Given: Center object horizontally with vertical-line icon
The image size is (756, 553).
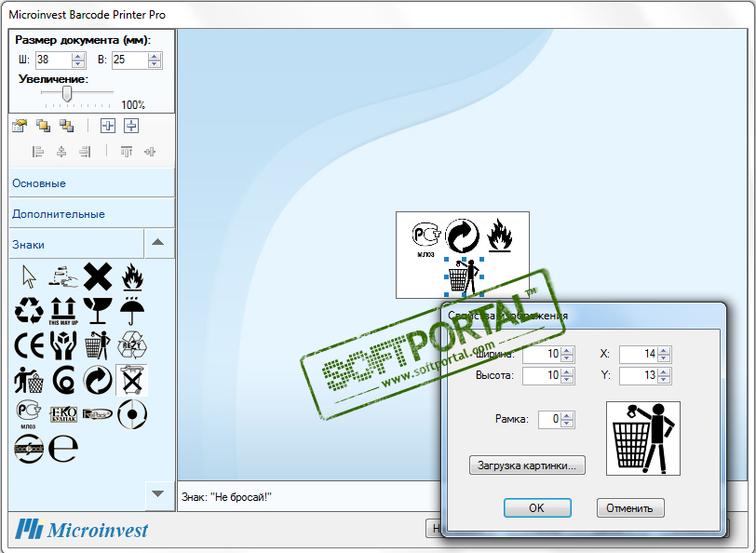Looking at the screenshot, I should tap(107, 126).
